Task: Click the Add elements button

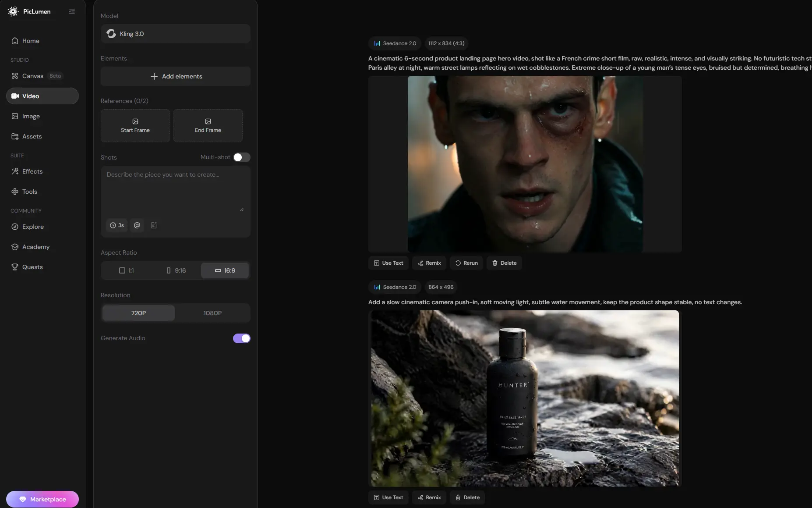Action: point(176,76)
